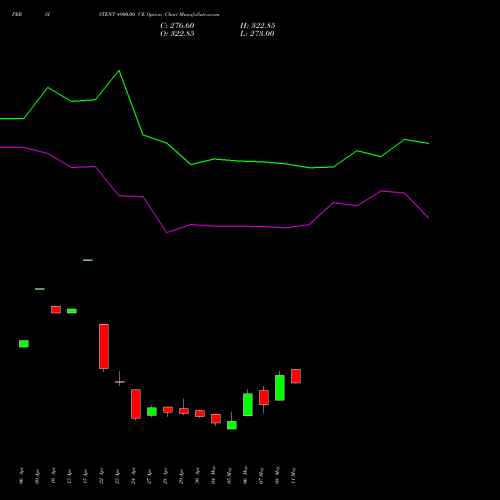Select the 08 May date label
Image resolution: width=500 pixels, height=500 pixels.
tap(278, 475)
